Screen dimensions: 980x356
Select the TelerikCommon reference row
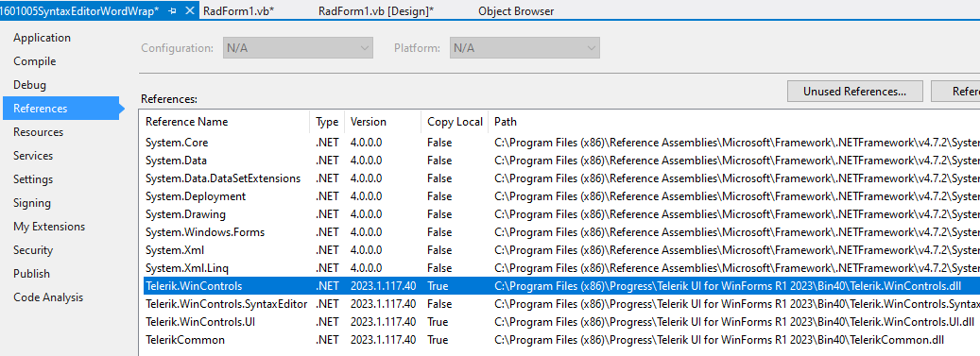(x=561, y=340)
